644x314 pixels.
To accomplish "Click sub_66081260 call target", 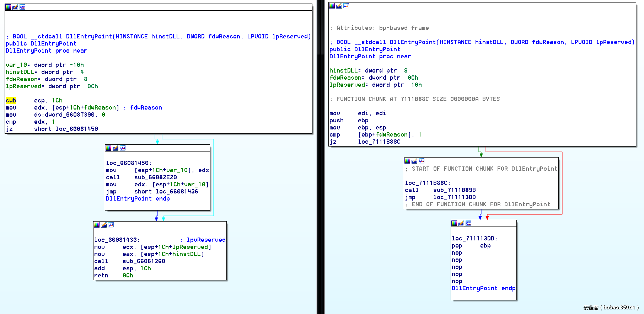I will pos(144,261).
